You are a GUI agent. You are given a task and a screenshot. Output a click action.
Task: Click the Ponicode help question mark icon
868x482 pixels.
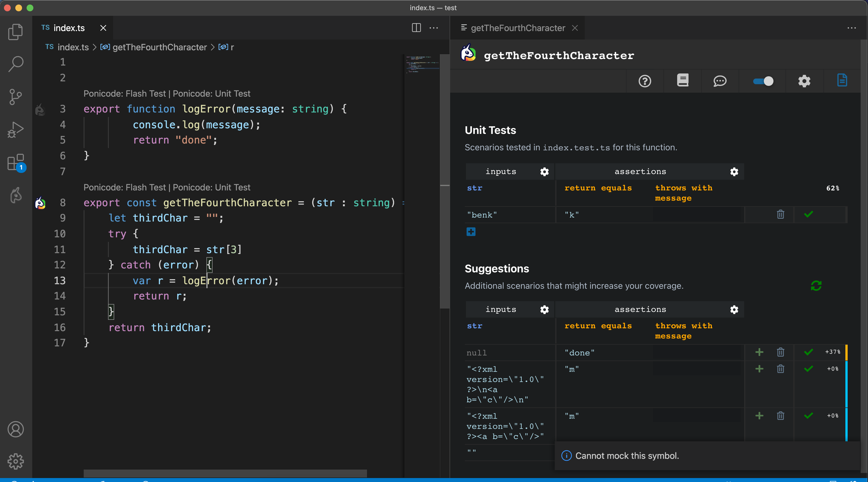[x=645, y=81]
